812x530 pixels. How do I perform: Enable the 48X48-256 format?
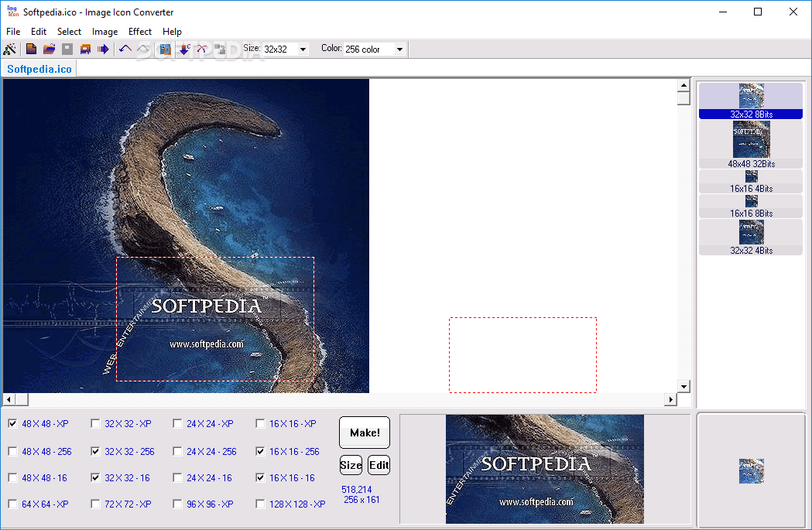[x=13, y=451]
